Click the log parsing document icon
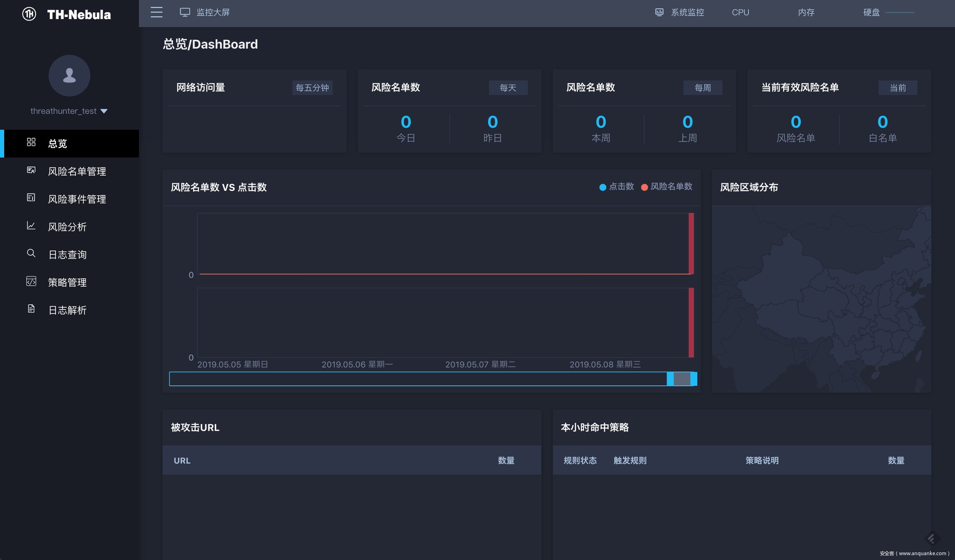The height and width of the screenshot is (560, 955). (31, 309)
